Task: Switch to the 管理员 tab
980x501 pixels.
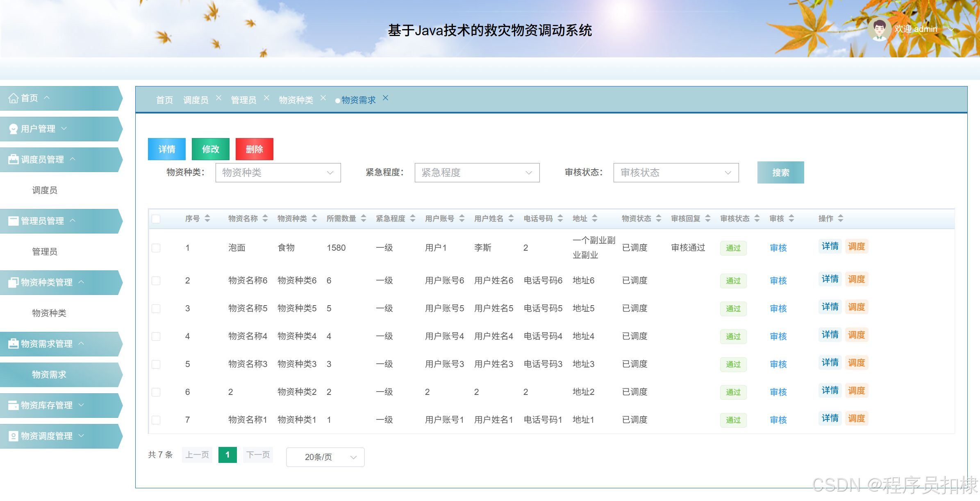Action: 243,100
